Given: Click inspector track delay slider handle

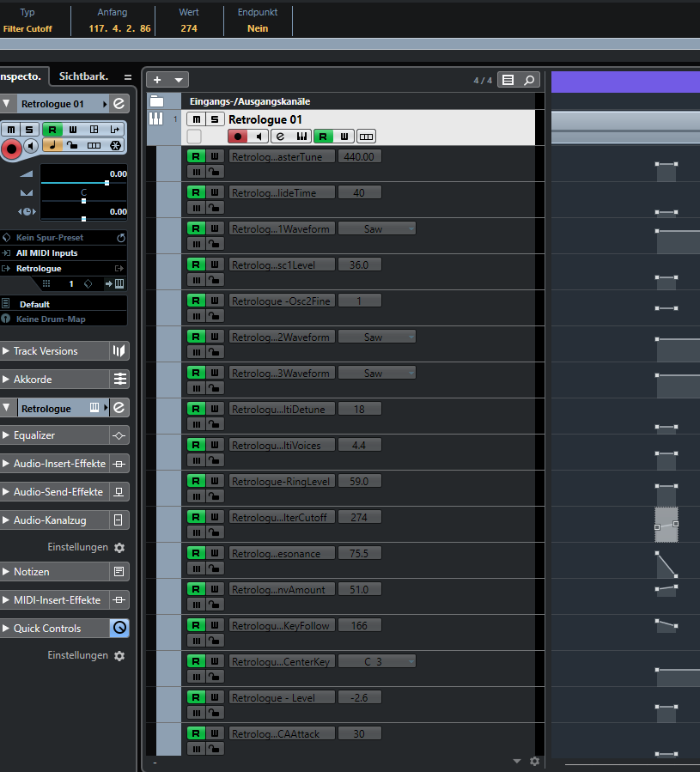Looking at the screenshot, I should [x=84, y=219].
